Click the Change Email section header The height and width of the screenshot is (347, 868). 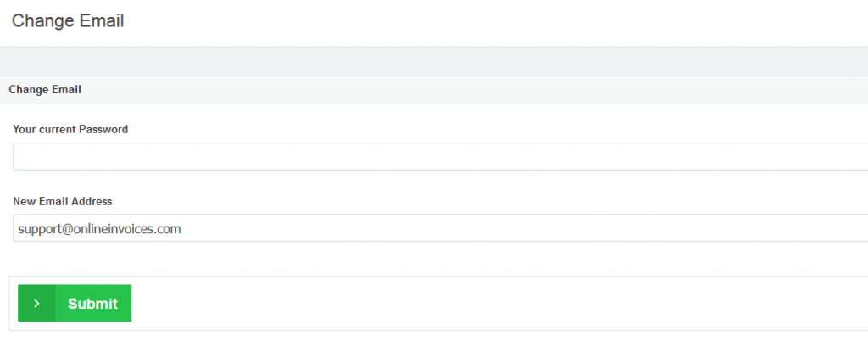click(45, 89)
